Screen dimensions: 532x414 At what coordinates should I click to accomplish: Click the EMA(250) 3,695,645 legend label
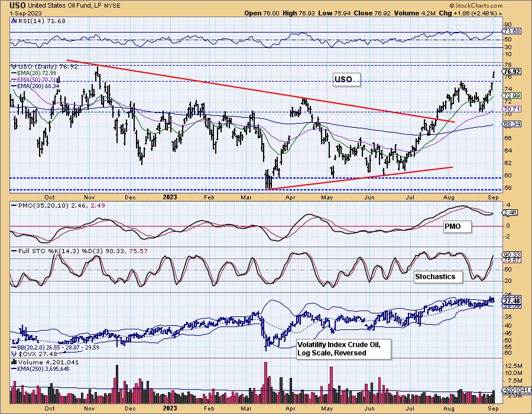pyautogui.click(x=40, y=369)
